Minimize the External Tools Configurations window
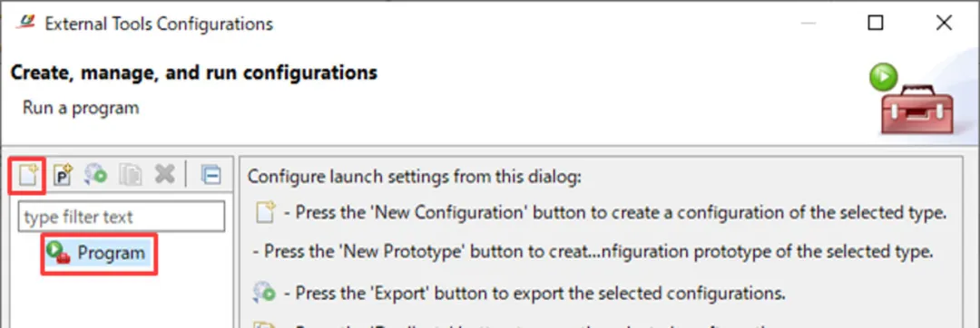 pos(808,23)
